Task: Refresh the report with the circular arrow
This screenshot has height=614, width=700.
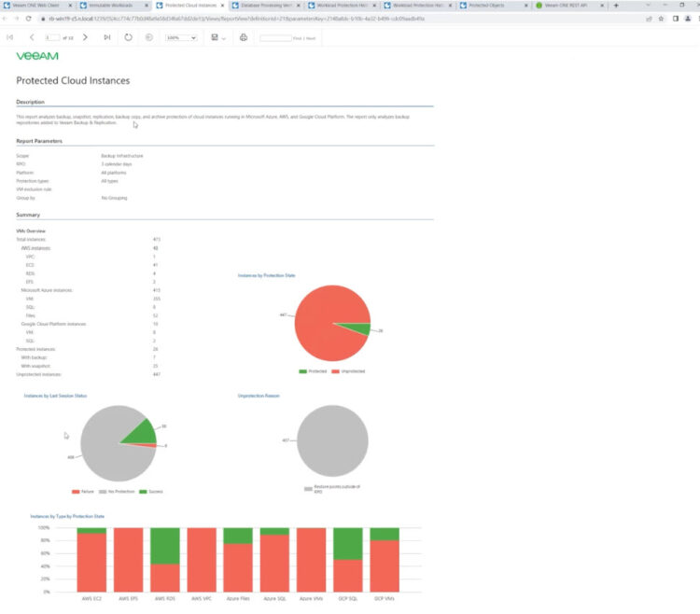Action: click(x=128, y=37)
